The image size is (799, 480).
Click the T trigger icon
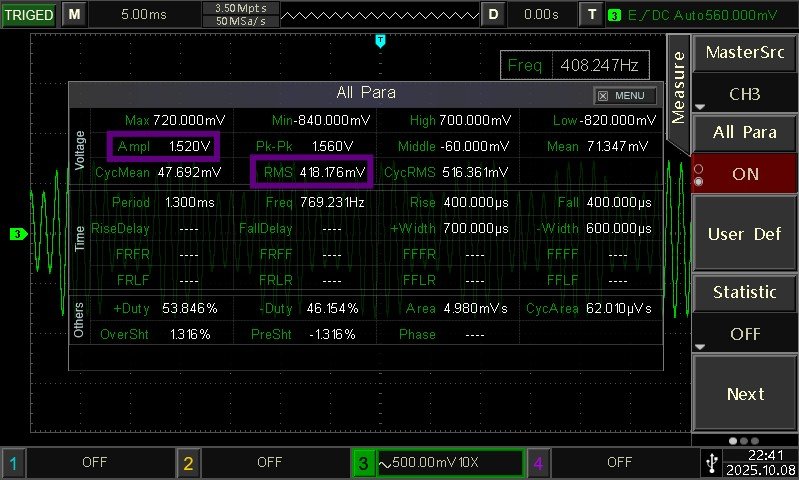click(x=592, y=14)
